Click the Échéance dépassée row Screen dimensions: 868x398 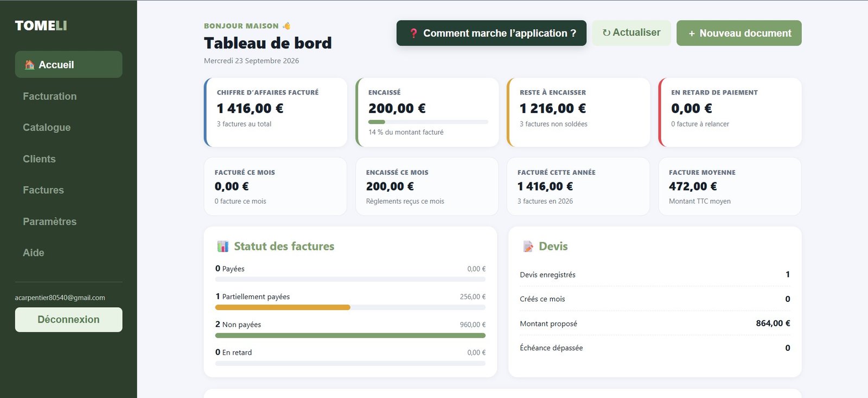(655, 348)
